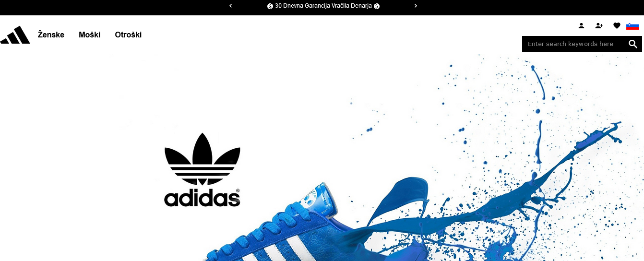Click the search magnifier icon
The height and width of the screenshot is (261, 644).
tap(633, 44)
